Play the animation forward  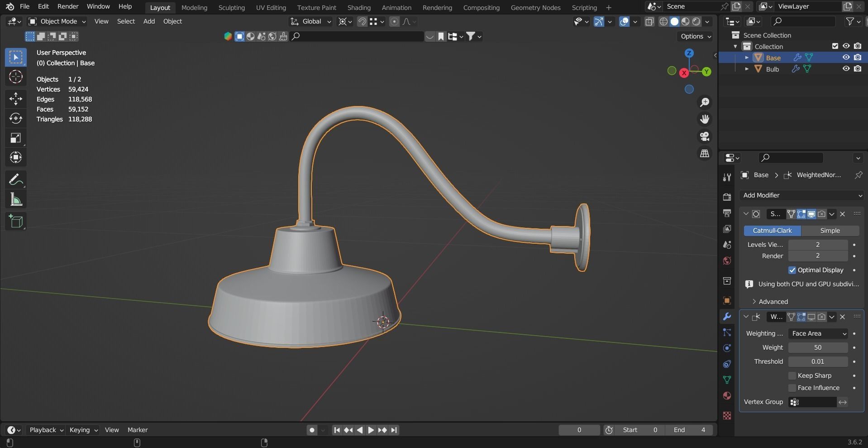pos(371,430)
